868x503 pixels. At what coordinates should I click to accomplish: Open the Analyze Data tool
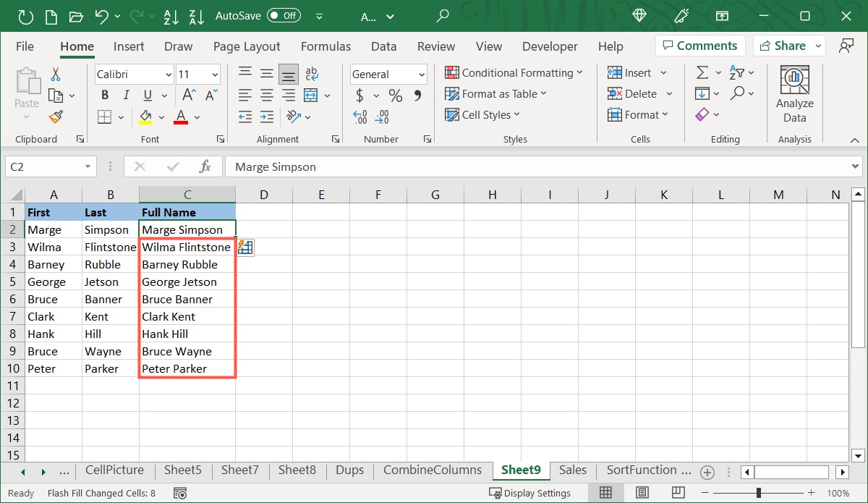coord(794,94)
